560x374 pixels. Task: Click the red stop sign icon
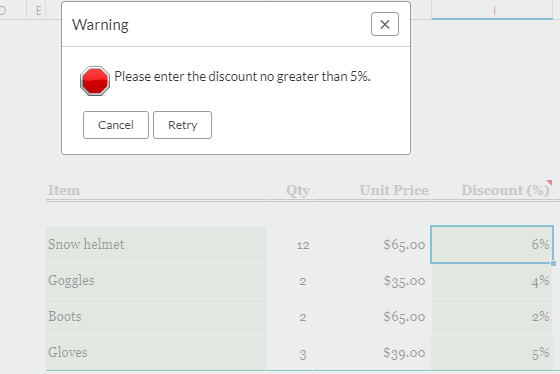[95, 81]
